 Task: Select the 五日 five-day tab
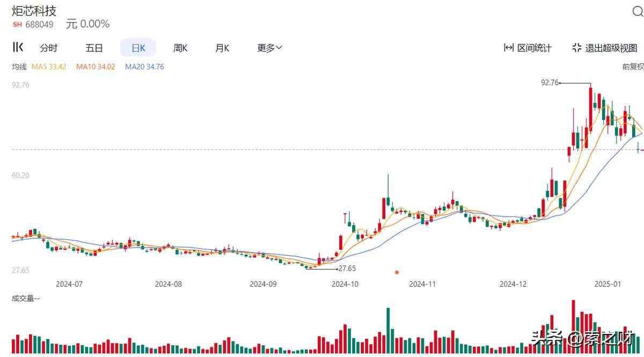(94, 48)
